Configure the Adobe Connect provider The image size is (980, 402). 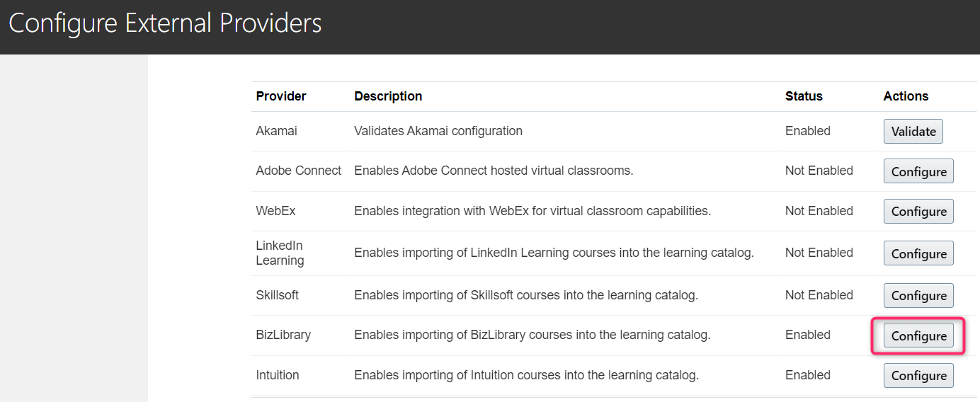[918, 171]
